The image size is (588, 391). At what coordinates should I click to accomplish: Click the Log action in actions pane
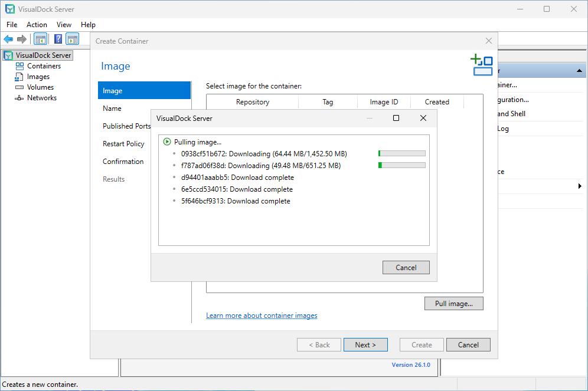tap(503, 129)
